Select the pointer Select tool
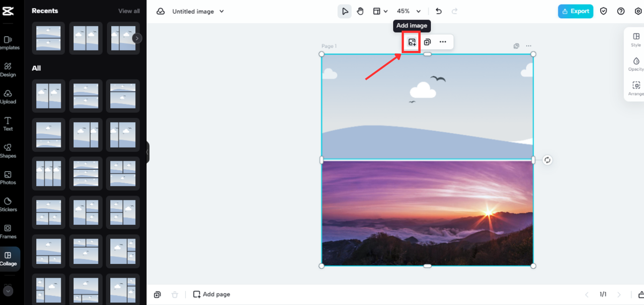The image size is (644, 305). [345, 11]
